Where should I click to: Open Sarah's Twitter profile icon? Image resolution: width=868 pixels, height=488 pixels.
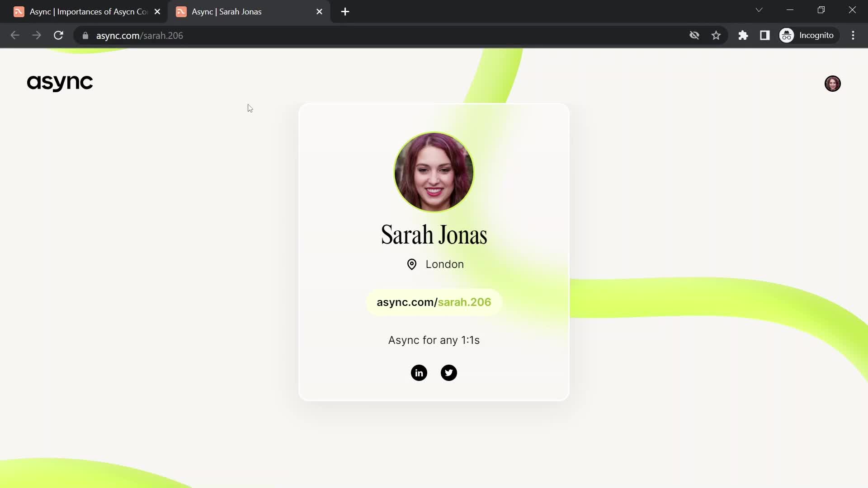448,373
